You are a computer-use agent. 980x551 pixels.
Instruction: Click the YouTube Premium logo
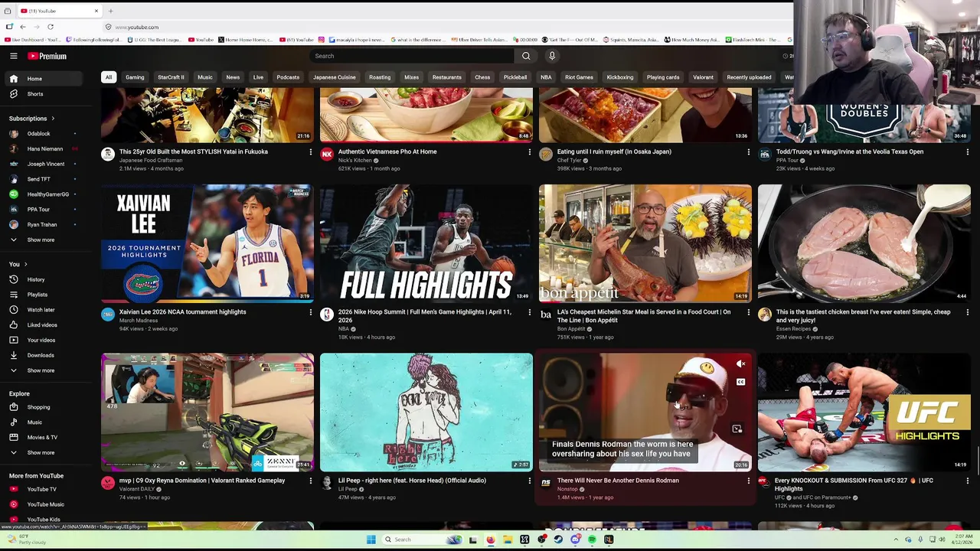(x=47, y=56)
